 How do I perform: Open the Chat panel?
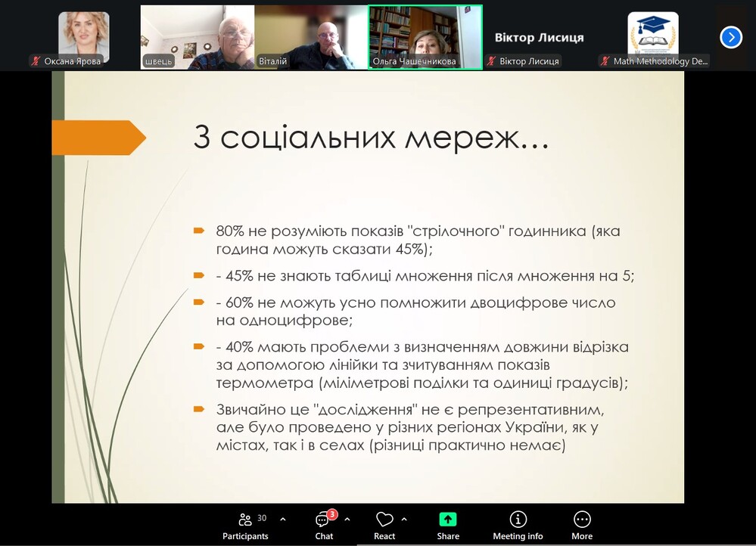pos(324,525)
